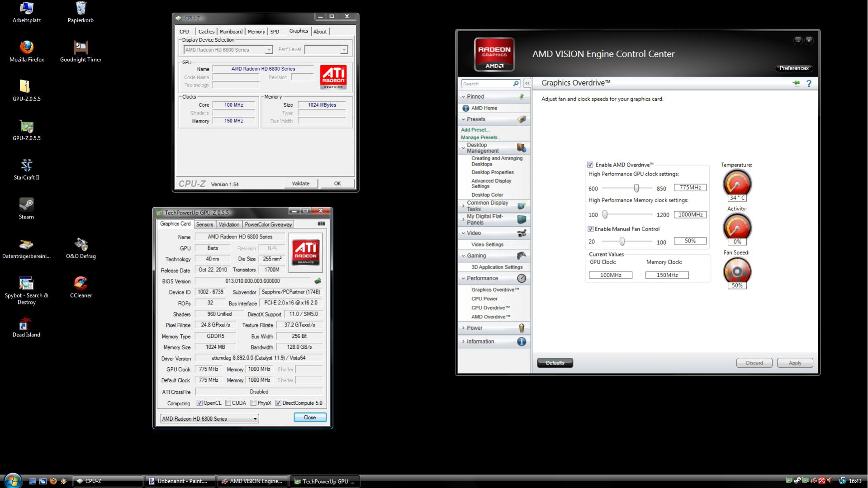Launch Dead Island from the desktop
Image resolution: width=868 pixels, height=488 pixels.
pyautogui.click(x=26, y=327)
